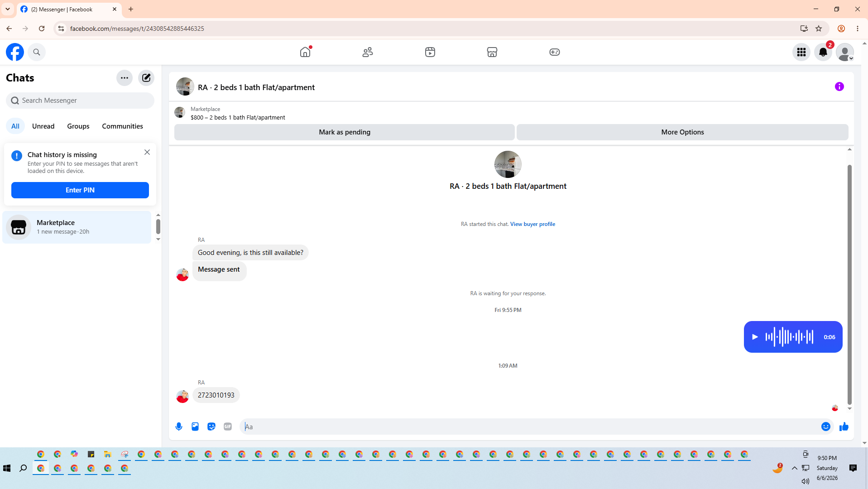868x489 pixels.
Task: Open the Reels video icon
Action: click(430, 52)
